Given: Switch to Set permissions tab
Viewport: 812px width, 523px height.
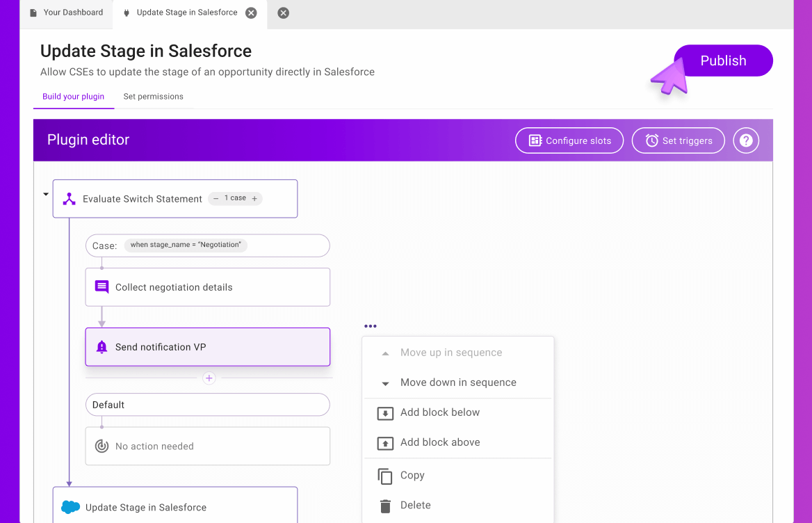Looking at the screenshot, I should (x=153, y=97).
